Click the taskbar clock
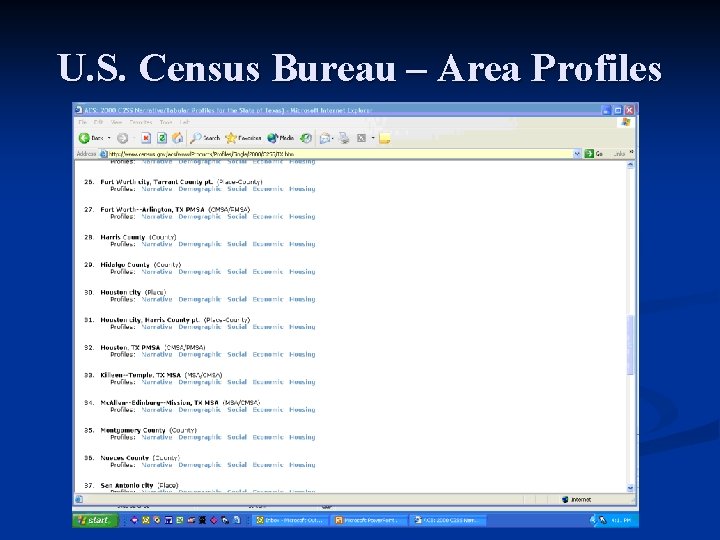Screen dimensions: 720x540 point(621,520)
